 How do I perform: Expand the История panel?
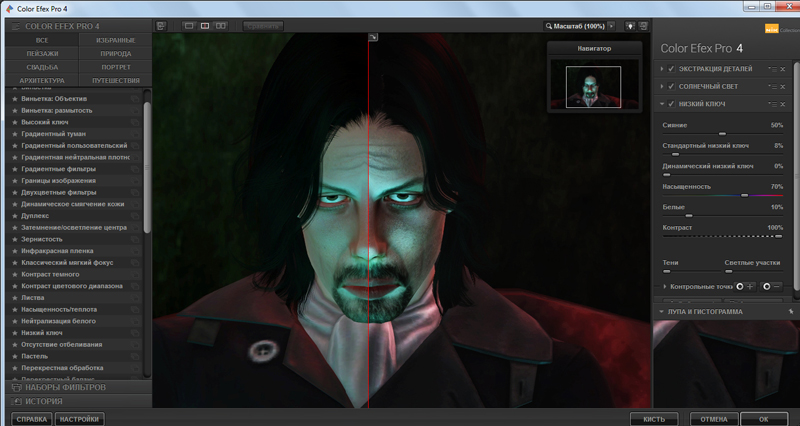79,402
